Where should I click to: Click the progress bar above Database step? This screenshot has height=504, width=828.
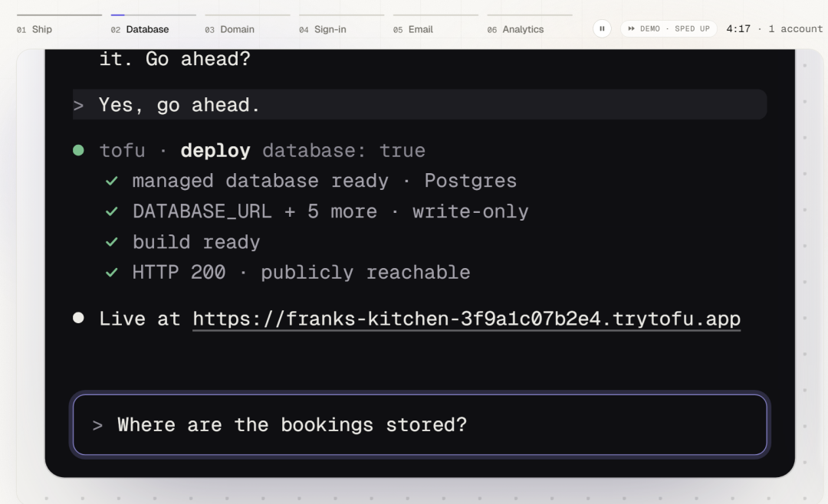(x=153, y=15)
